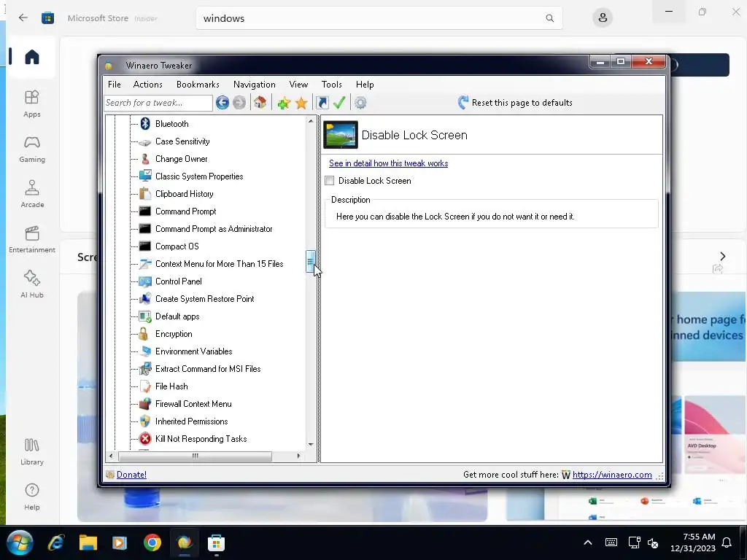The width and height of the screenshot is (747, 560).
Task: Click the Search for a tweak field
Action: 158,103
